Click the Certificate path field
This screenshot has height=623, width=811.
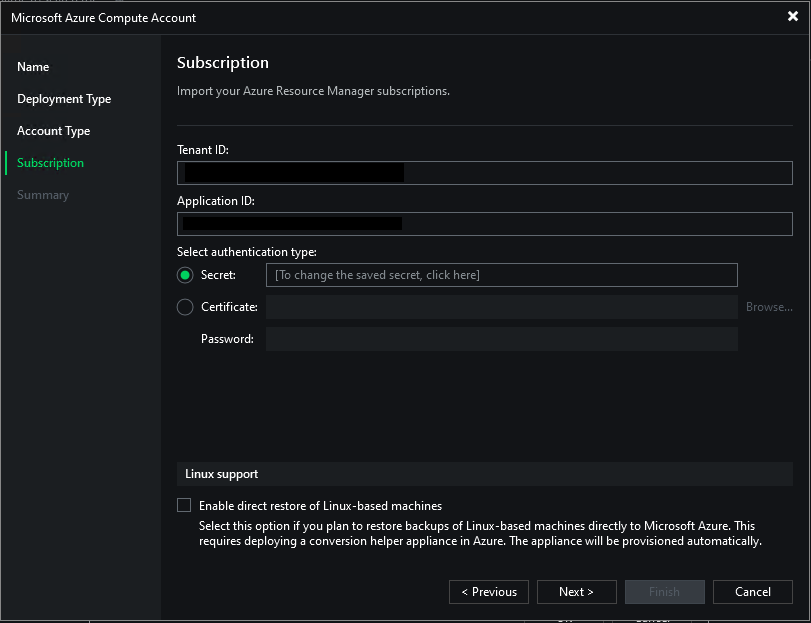501,307
